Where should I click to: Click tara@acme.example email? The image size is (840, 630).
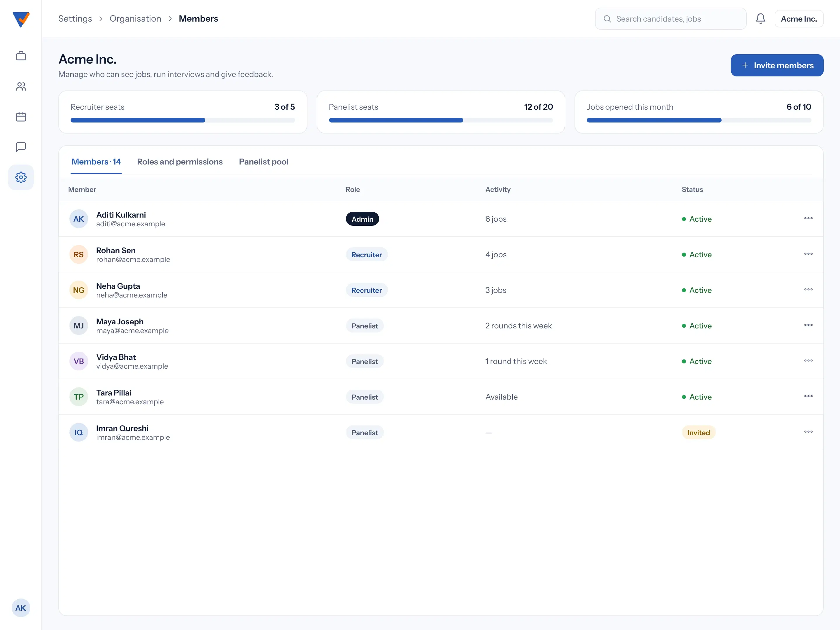[x=130, y=402]
